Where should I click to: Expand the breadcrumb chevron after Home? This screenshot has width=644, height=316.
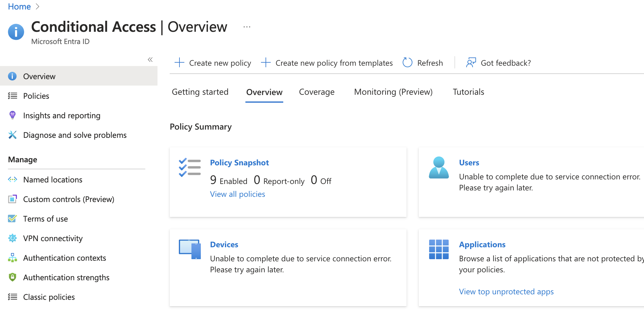tap(38, 6)
